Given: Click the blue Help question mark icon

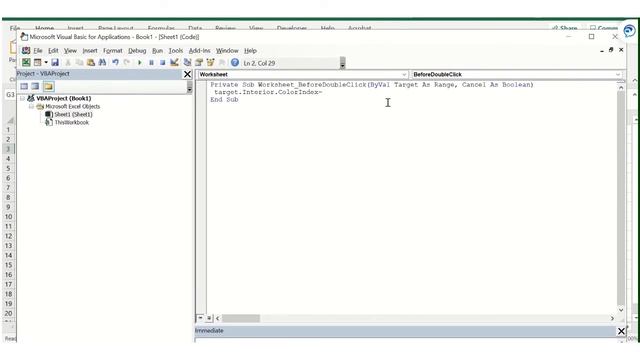Looking at the screenshot, I should 235,62.
